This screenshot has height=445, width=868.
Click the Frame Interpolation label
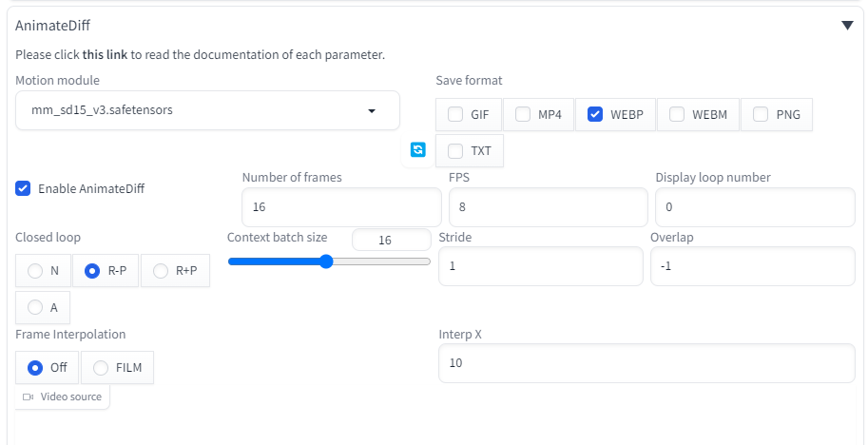point(70,335)
